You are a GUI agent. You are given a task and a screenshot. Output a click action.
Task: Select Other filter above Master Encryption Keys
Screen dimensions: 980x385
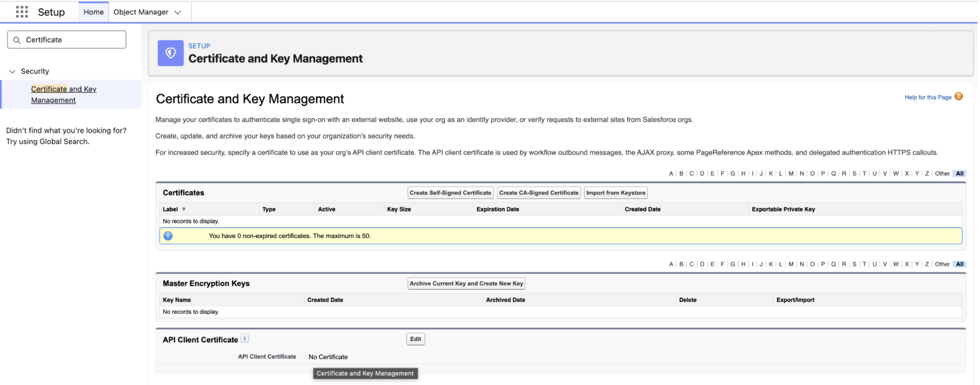(x=942, y=264)
